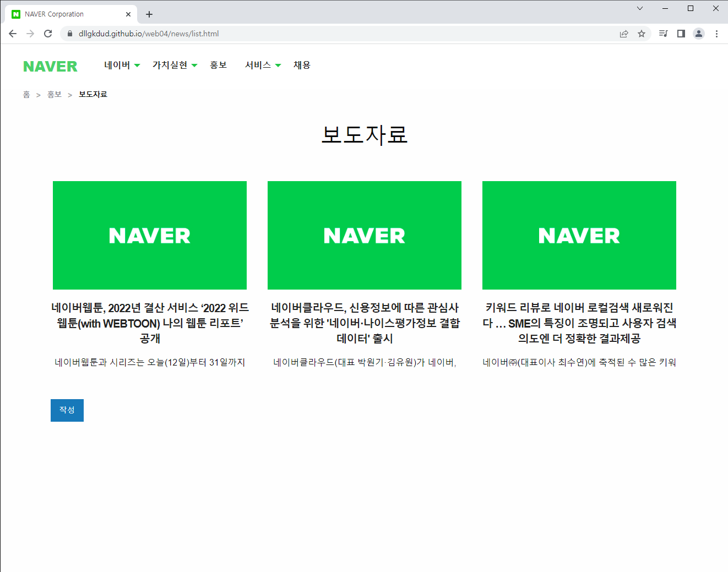Open the Chrome menu with three dots
Image resolution: width=728 pixels, height=572 pixels.
click(x=716, y=33)
